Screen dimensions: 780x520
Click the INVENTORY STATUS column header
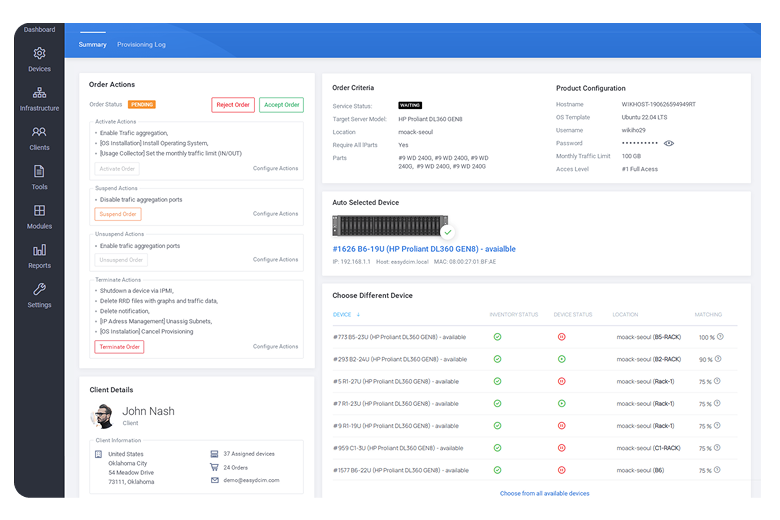(514, 314)
